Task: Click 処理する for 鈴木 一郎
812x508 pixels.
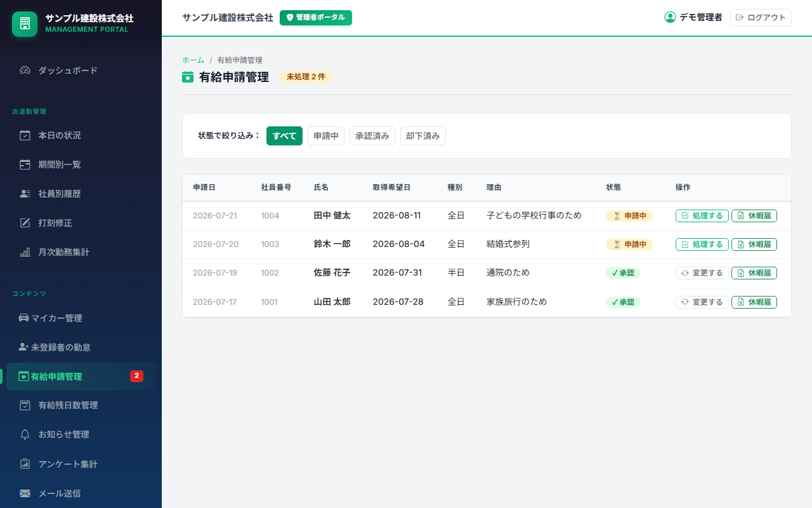Action: pyautogui.click(x=702, y=244)
